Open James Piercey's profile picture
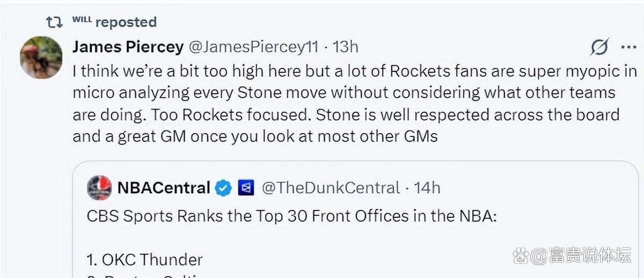The image size is (644, 278). (x=41, y=57)
